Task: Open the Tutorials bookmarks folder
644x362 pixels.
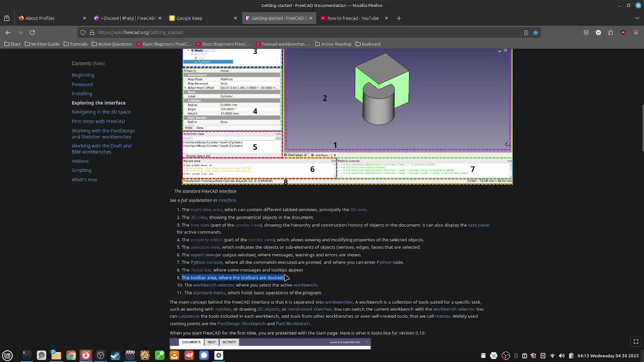Action: tap(75, 44)
